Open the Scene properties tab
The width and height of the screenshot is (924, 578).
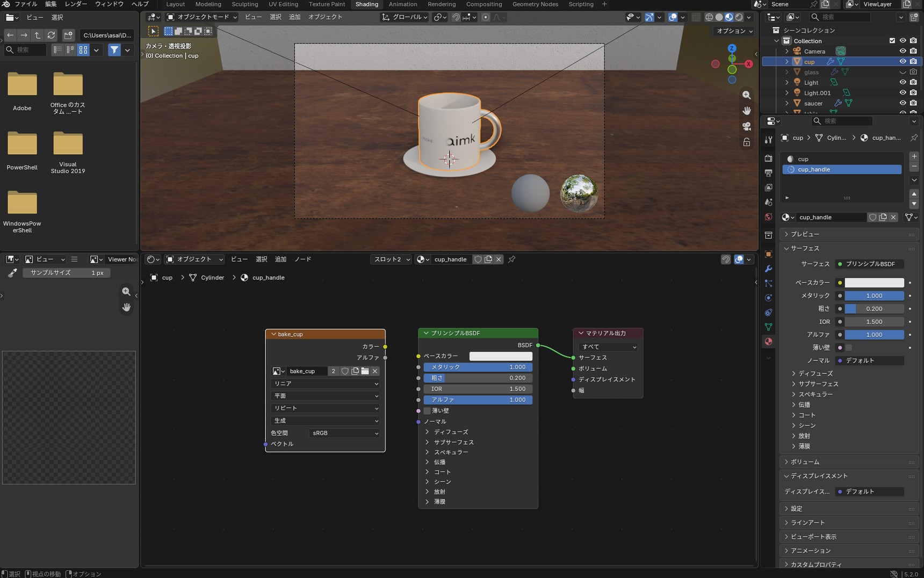coord(769,202)
